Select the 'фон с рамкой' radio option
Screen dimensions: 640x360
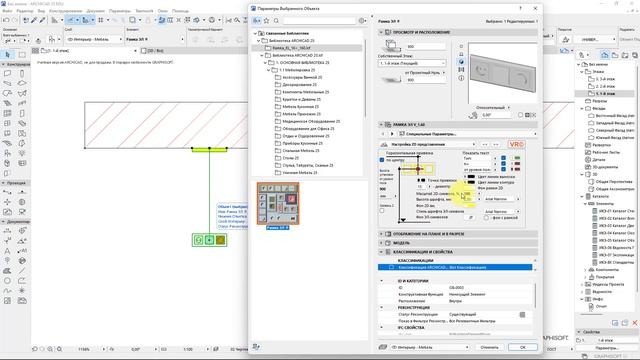[x=487, y=218]
